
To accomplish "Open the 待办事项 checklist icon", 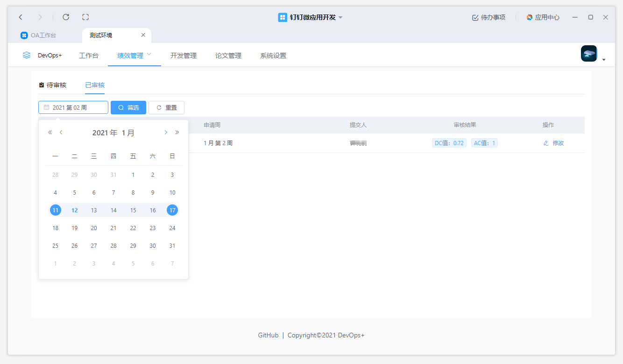I will (475, 17).
